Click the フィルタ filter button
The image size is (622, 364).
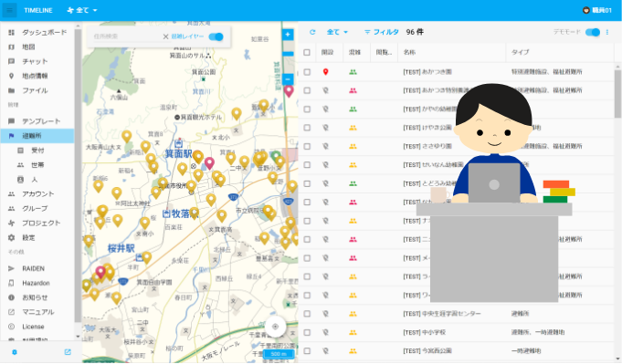(x=382, y=32)
